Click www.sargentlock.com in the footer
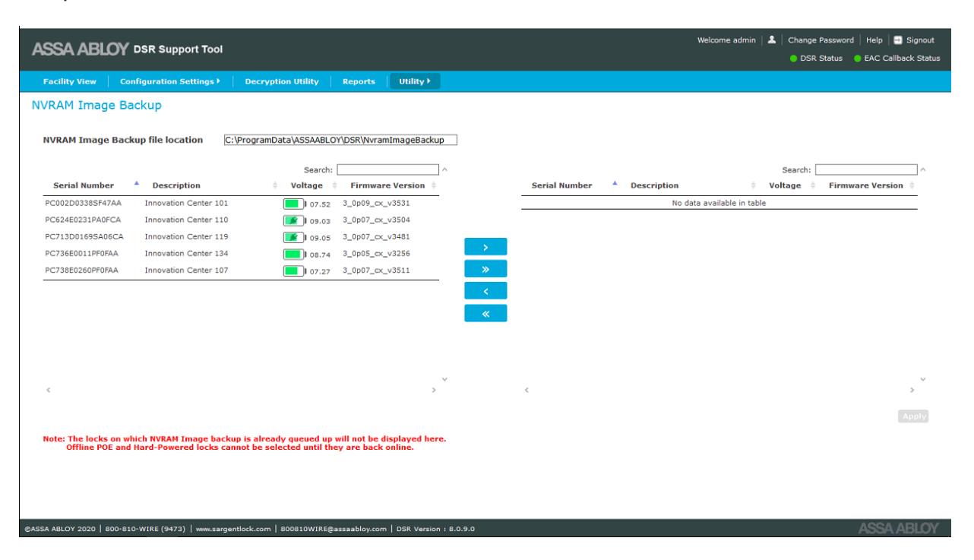 point(233,529)
